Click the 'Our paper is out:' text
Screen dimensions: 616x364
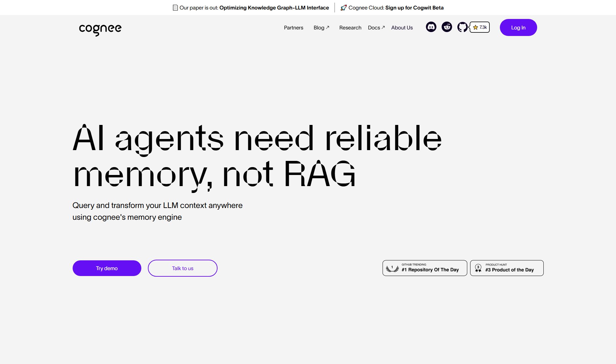(199, 8)
